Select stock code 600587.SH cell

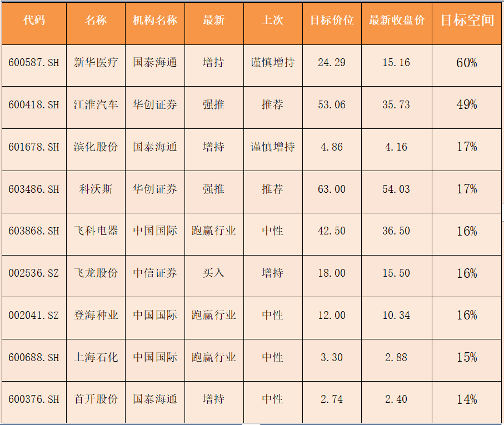click(34, 63)
